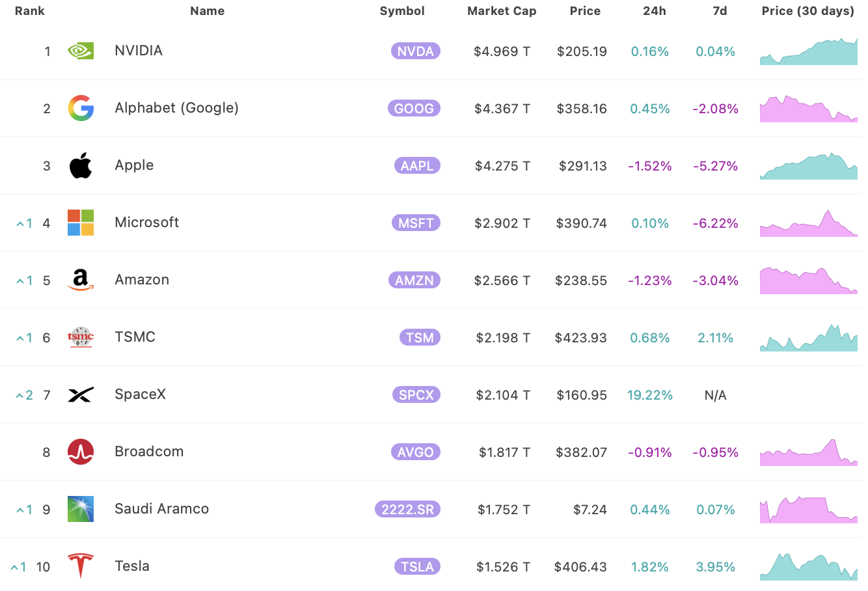Click the AMZN ticker badge
The width and height of the screenshot is (868, 591).
[414, 280]
